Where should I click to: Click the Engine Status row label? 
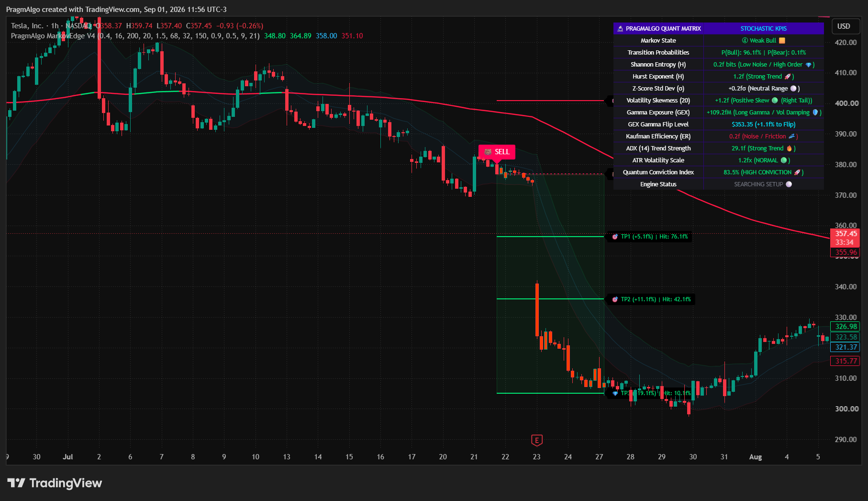click(658, 184)
